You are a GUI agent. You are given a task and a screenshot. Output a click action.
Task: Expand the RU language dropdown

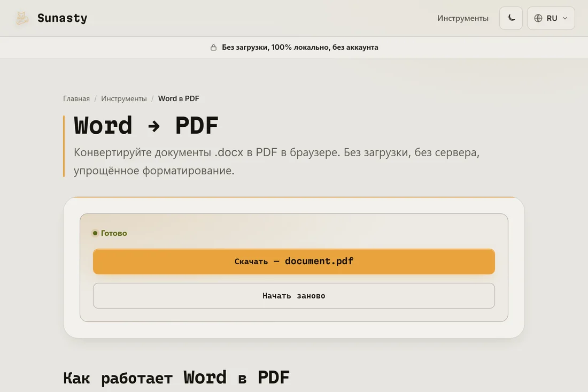pyautogui.click(x=551, y=18)
